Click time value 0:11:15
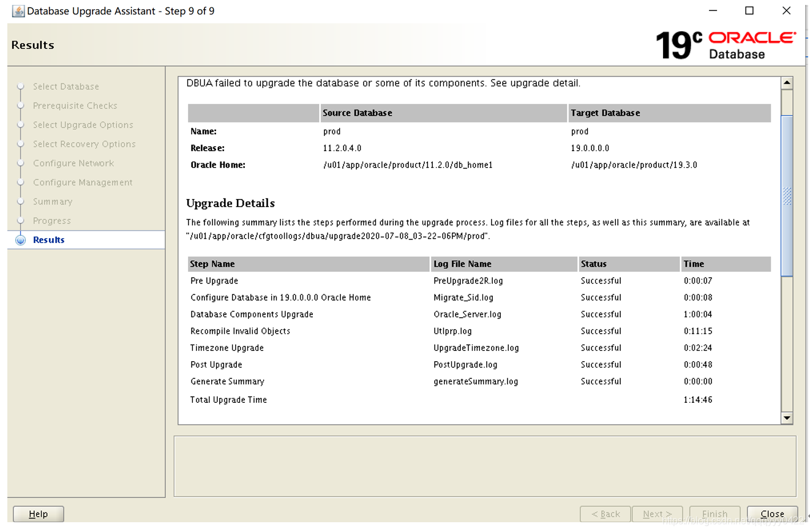Image resolution: width=810 pixels, height=532 pixels. (698, 331)
